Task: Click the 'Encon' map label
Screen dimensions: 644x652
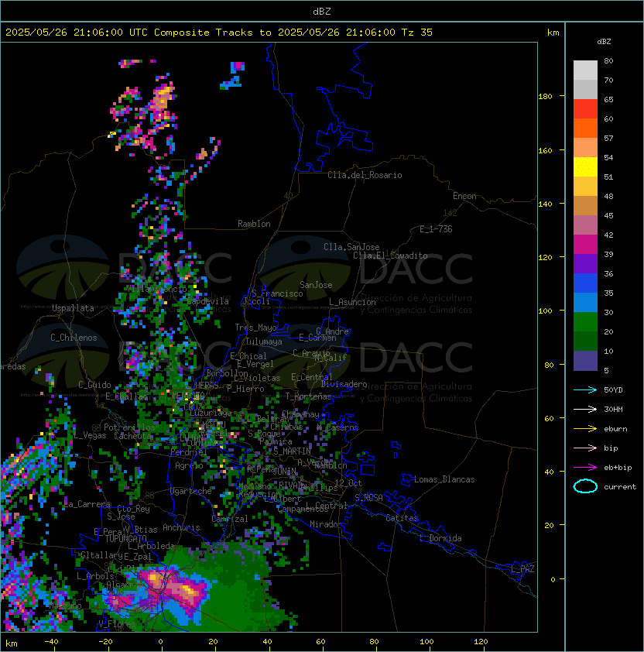Action: click(464, 196)
